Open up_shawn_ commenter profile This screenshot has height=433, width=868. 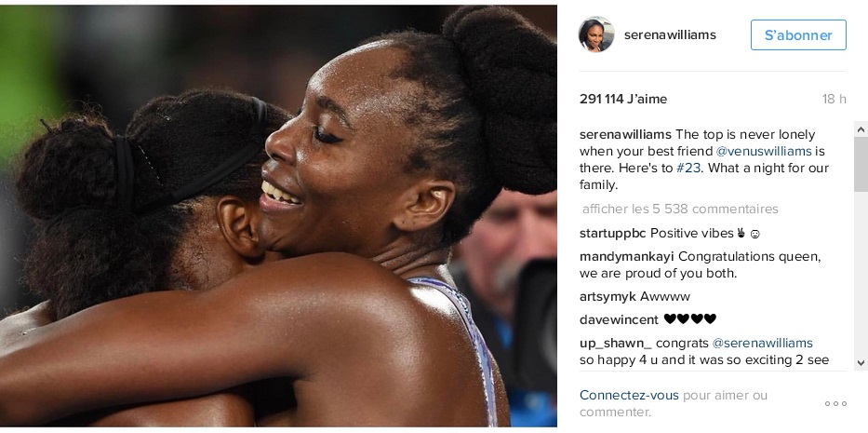point(616,344)
